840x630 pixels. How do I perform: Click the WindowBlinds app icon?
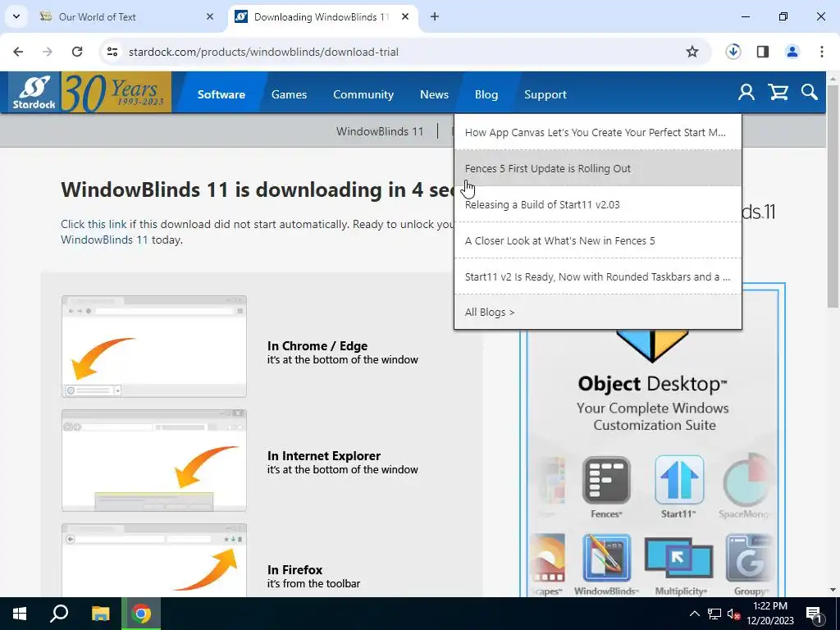point(606,558)
